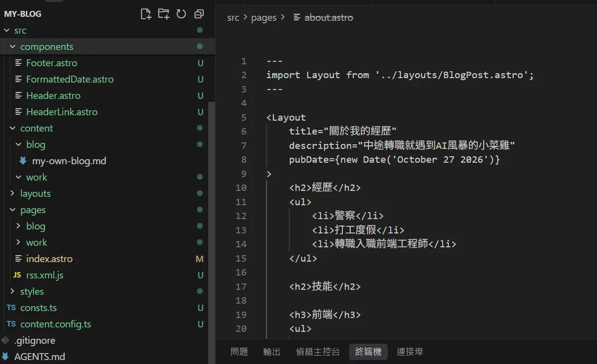Click the M status badge on index.astro
Image resolution: width=597 pixels, height=364 pixels.
[x=200, y=259]
